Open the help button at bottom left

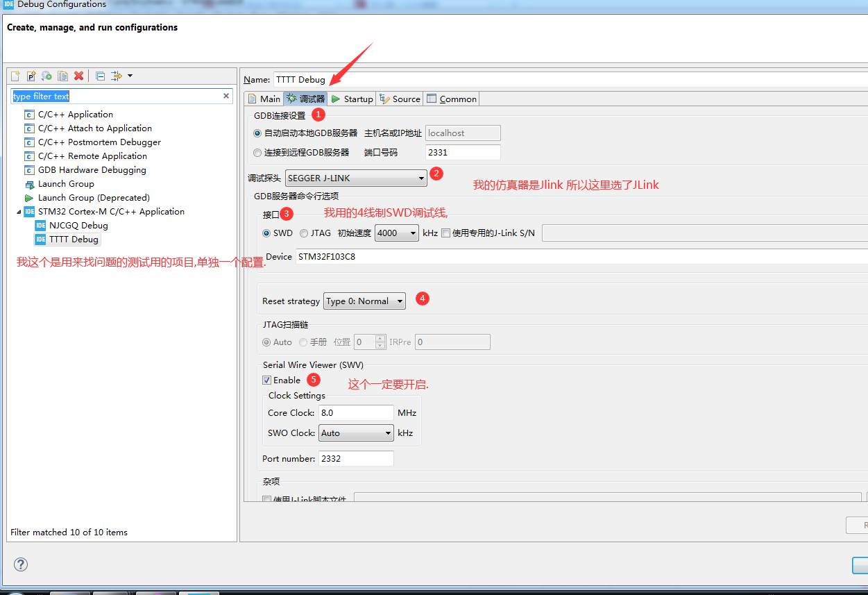20,564
